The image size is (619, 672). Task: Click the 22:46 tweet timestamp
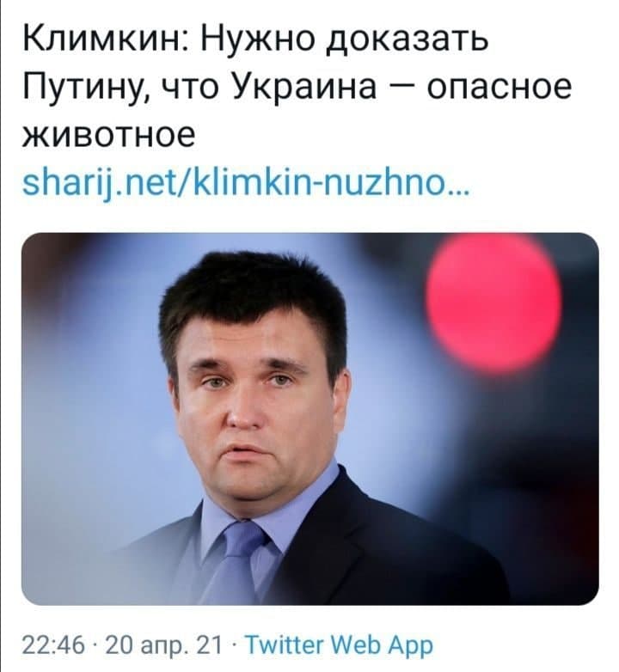click(53, 645)
